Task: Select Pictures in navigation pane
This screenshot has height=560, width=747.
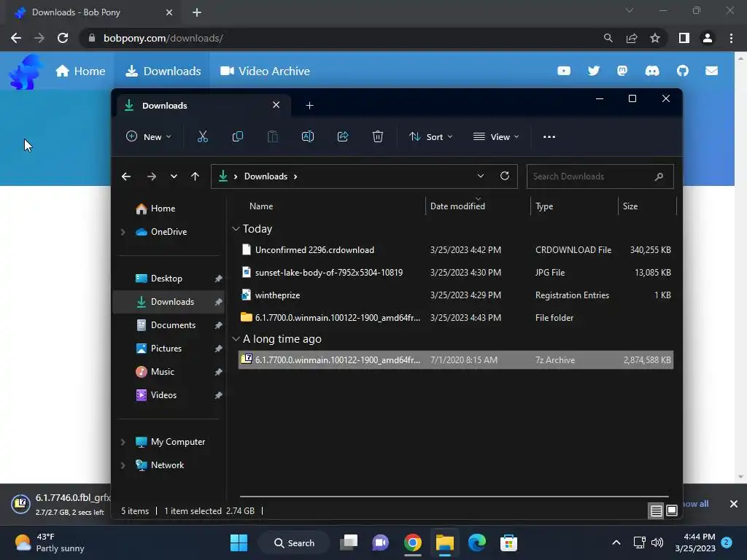Action: tap(168, 349)
